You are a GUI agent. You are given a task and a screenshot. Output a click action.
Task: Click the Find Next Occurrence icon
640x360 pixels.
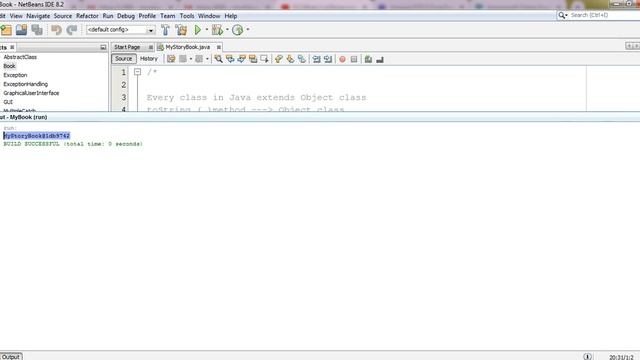[x=241, y=59]
